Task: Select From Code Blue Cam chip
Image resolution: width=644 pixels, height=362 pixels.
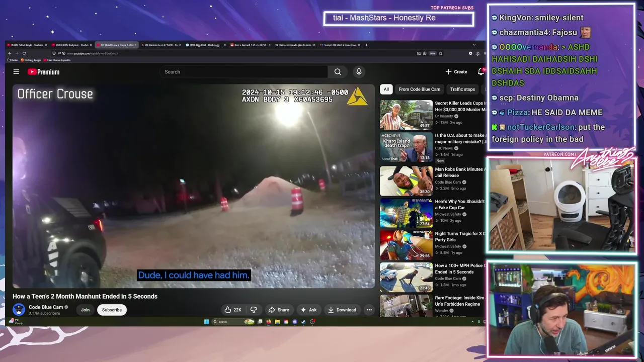Action: (420, 89)
